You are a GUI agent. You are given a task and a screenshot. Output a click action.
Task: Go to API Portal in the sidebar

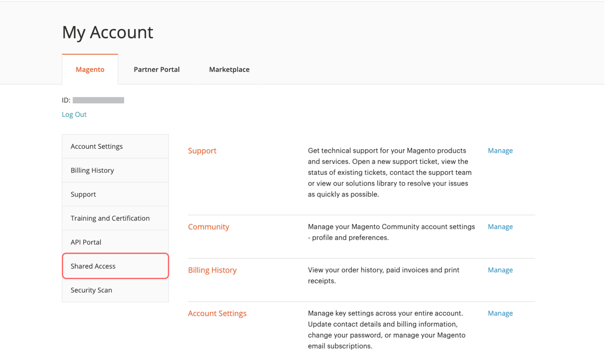(86, 242)
